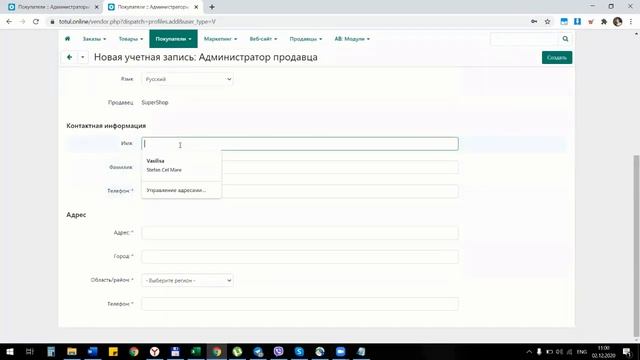Expand the Продавцы menu
This screenshot has width=640, height=360.
click(x=306, y=39)
